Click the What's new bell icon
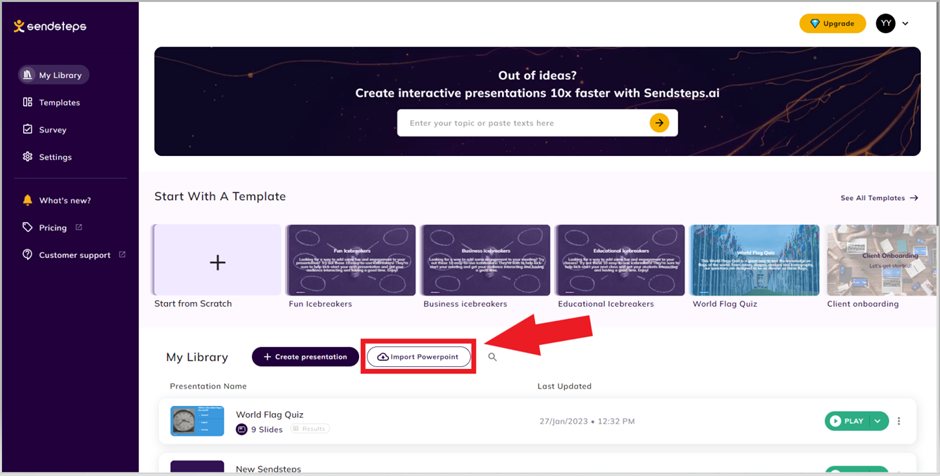The width and height of the screenshot is (940, 476). click(27, 200)
